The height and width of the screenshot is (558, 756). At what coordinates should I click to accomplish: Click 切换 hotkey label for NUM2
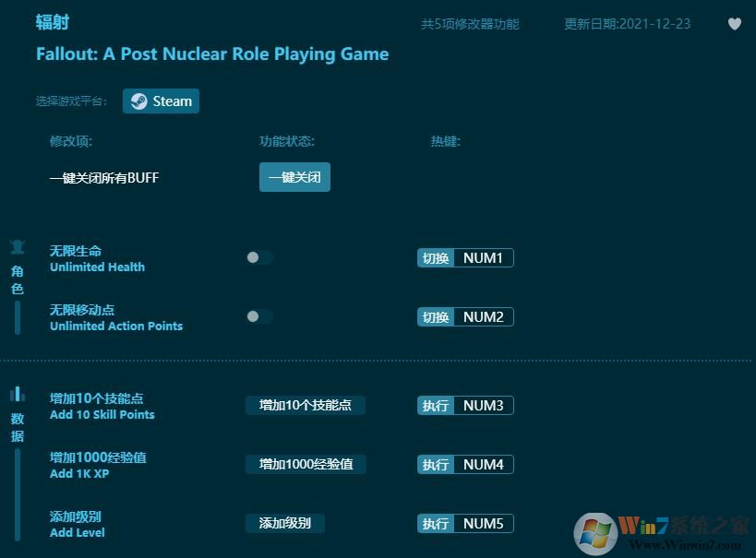click(436, 317)
